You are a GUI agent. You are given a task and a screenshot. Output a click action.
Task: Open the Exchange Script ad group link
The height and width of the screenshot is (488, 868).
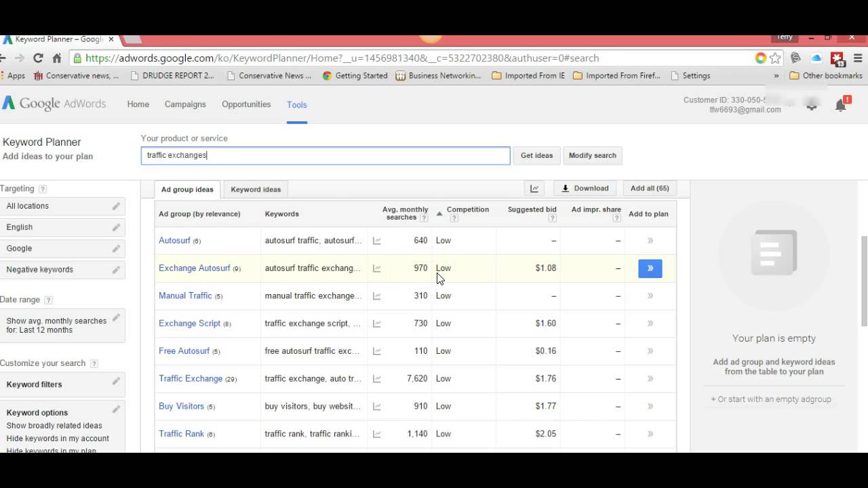click(189, 323)
